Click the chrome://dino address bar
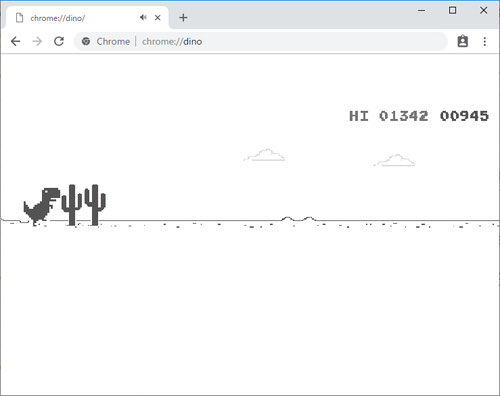500x396 pixels. coord(260,42)
